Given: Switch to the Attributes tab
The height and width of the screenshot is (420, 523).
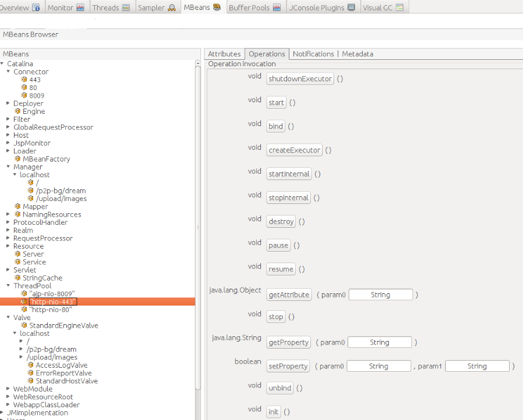Looking at the screenshot, I should 224,53.
